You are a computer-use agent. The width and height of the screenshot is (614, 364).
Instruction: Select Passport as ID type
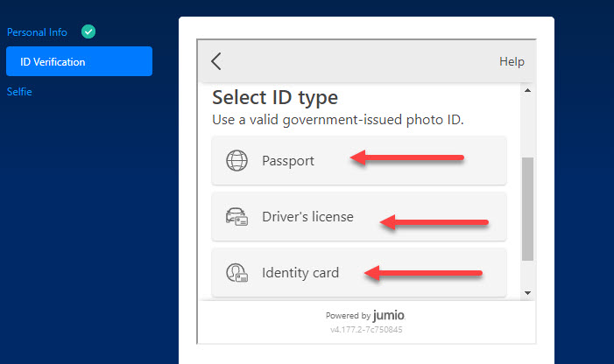tap(359, 161)
